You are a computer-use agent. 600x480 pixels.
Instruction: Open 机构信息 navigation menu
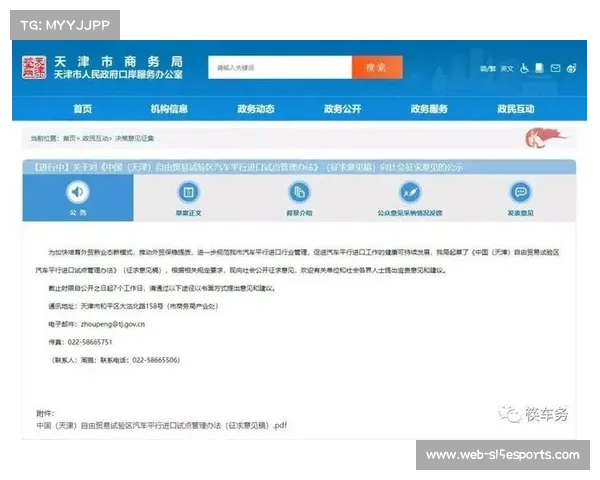(x=169, y=109)
